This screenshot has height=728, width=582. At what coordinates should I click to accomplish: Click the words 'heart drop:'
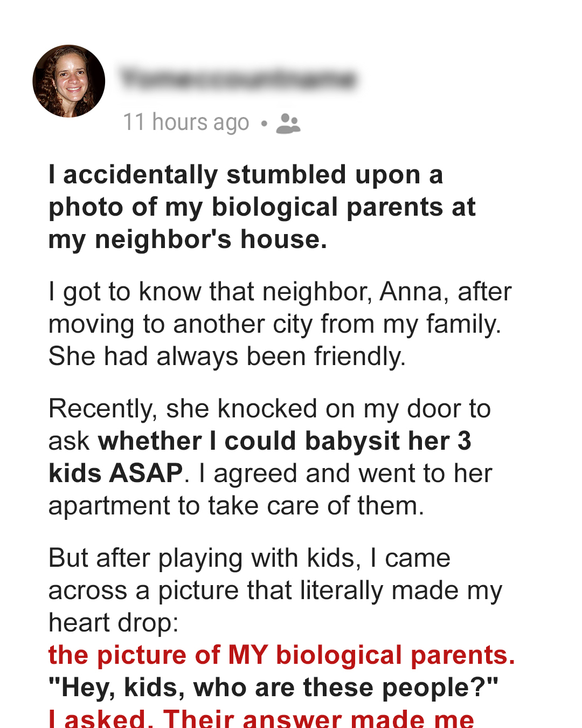tap(114, 623)
